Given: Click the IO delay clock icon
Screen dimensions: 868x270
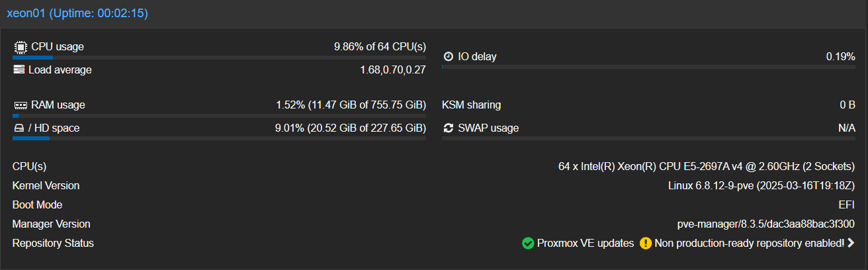Looking at the screenshot, I should pos(448,57).
